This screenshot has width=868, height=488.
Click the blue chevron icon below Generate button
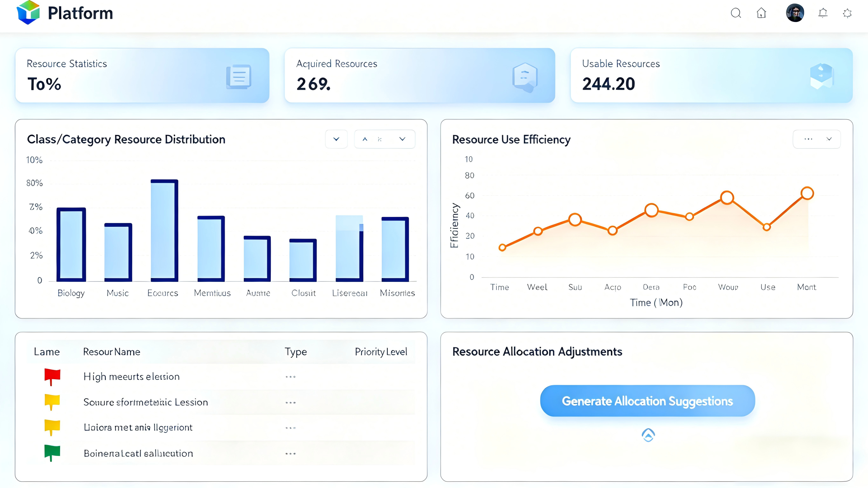click(x=648, y=435)
